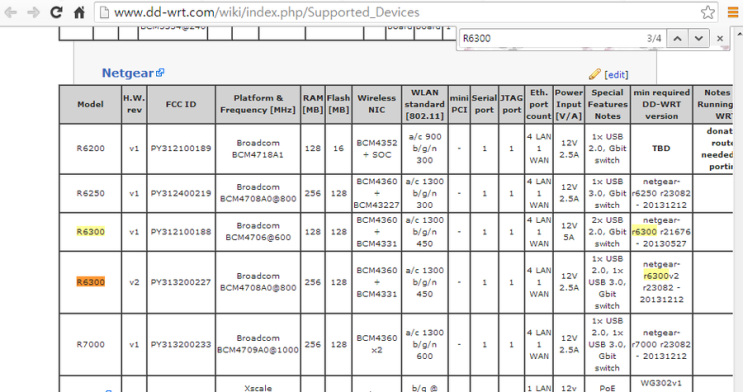Open the Netgear heading link

[127, 73]
